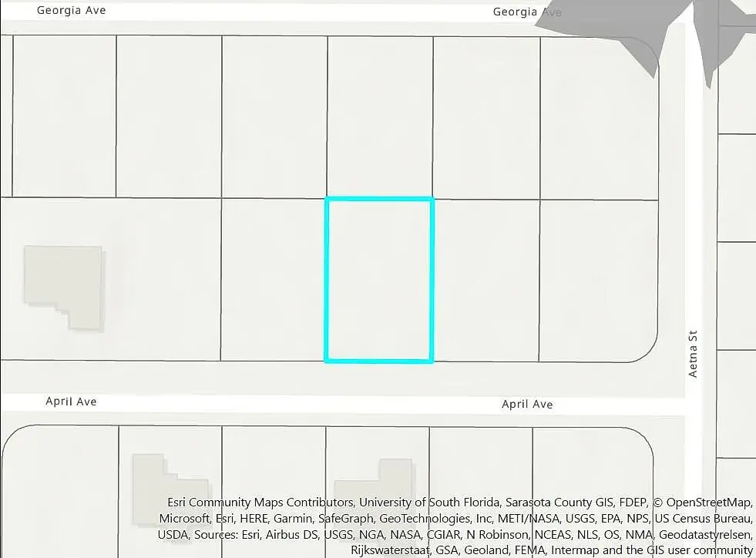The width and height of the screenshot is (756, 558).
Task: Select the parcel west of the large building's lot on Georgia Ave row, top-left
Action: (x=65, y=116)
